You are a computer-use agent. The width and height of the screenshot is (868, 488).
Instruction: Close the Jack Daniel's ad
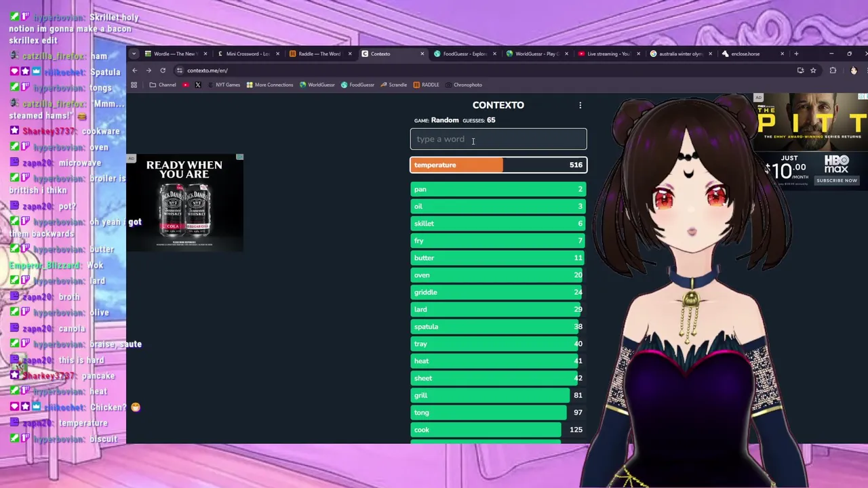[239, 157]
